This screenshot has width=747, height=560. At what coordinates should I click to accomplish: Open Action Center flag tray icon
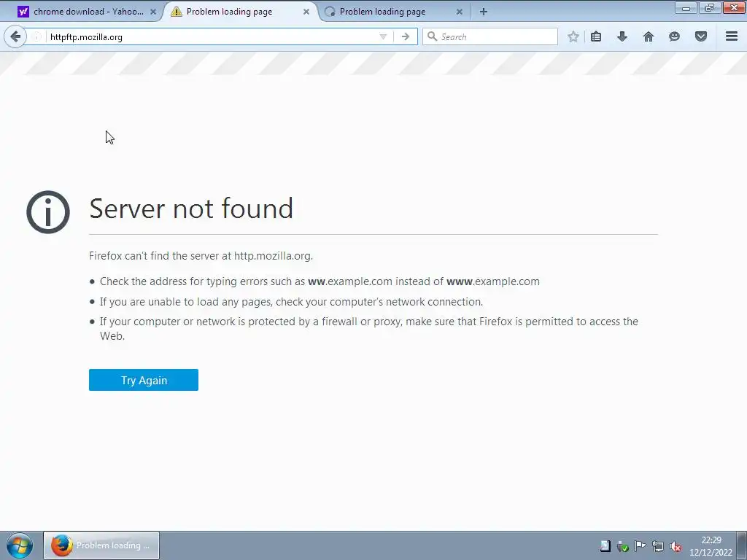tap(640, 545)
